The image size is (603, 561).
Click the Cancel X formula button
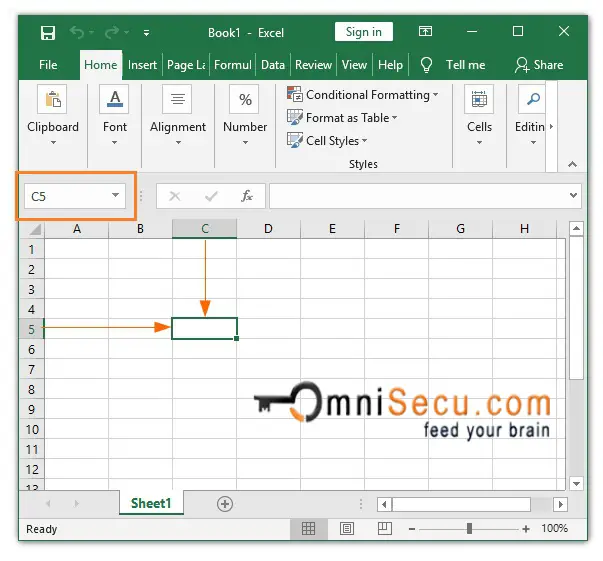175,196
